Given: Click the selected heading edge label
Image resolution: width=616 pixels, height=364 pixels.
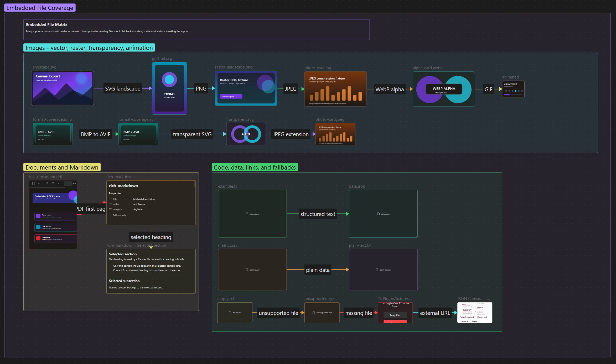Looking at the screenshot, I should point(151,237).
